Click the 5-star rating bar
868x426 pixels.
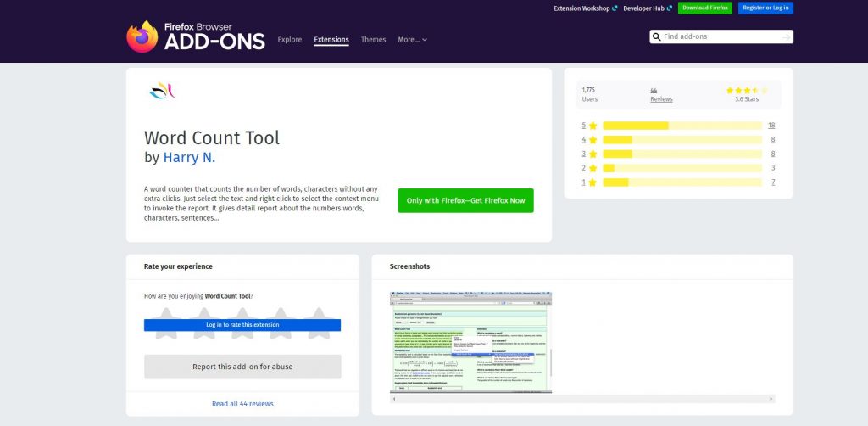[682, 126]
